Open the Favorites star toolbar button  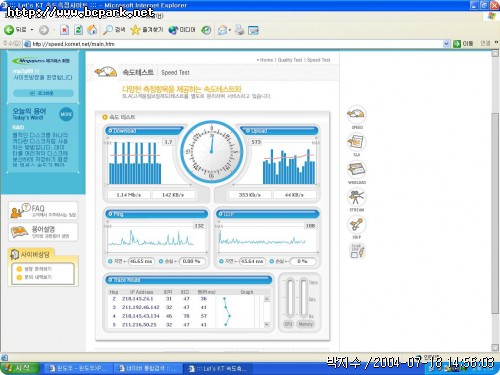point(147,30)
